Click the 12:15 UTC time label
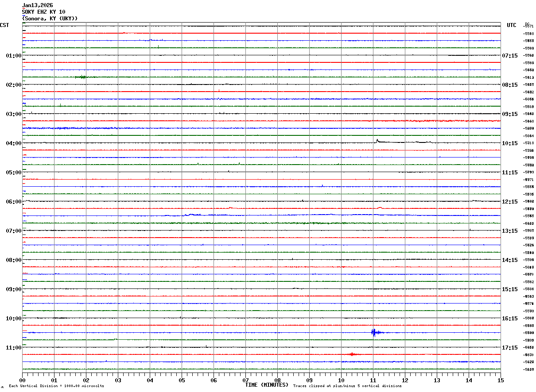This screenshot has width=536, height=392. (509, 202)
